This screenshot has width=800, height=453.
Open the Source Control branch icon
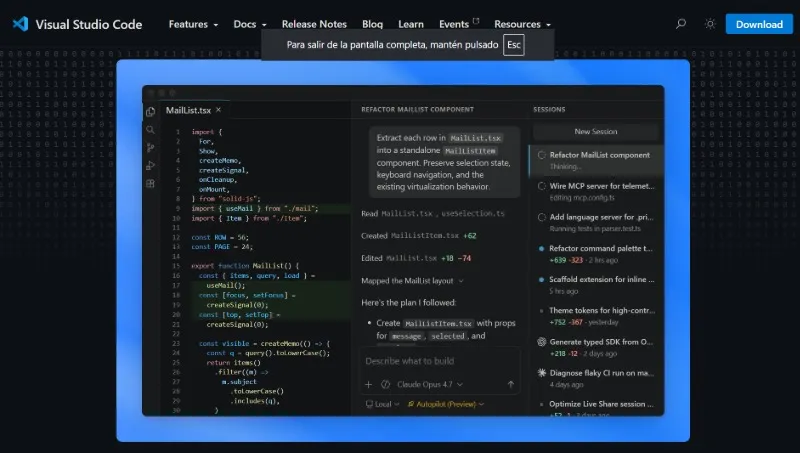(151, 148)
